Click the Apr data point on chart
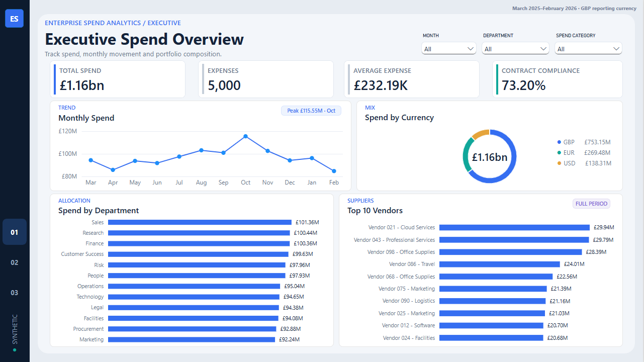644x362 pixels. (113, 170)
